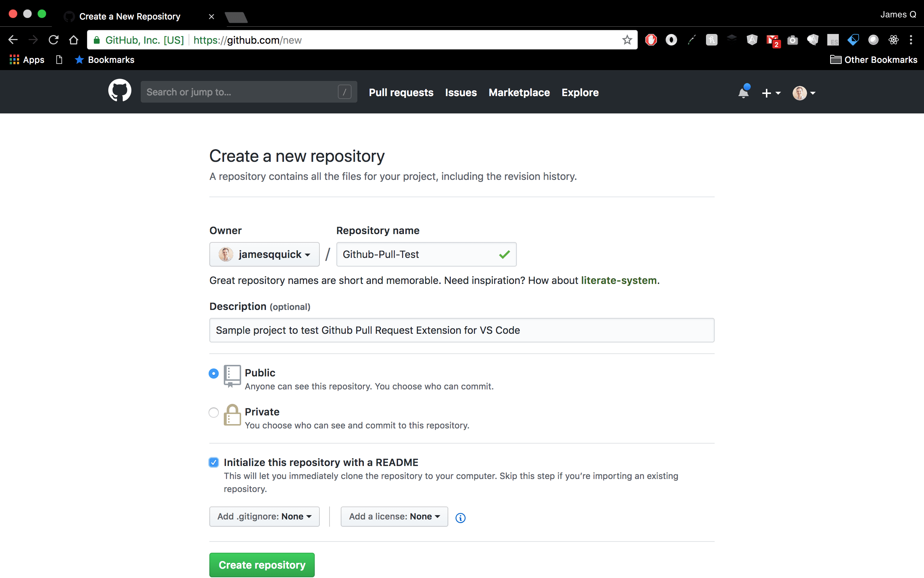Select the Public radio button
The height and width of the screenshot is (578, 924).
(x=214, y=374)
